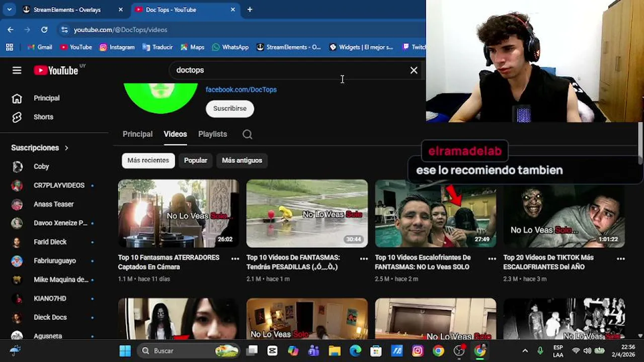
Task: Open the Gmail bookmark
Action: 40,47
